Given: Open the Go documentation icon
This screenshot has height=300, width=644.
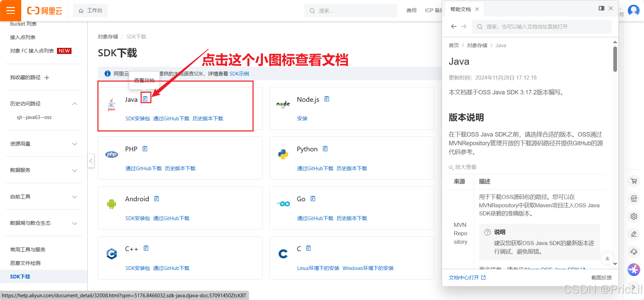Looking at the screenshot, I should pyautogui.click(x=313, y=199).
